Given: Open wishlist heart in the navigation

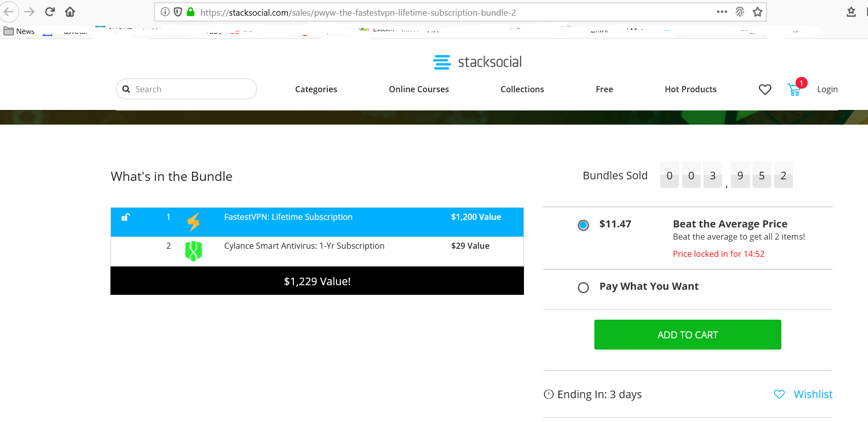Looking at the screenshot, I should click(x=765, y=90).
